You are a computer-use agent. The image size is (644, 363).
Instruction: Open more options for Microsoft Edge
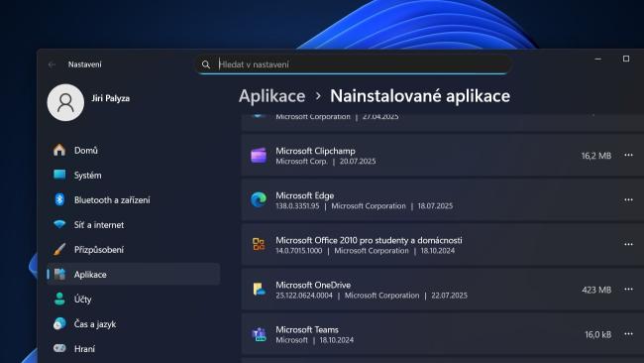(628, 199)
